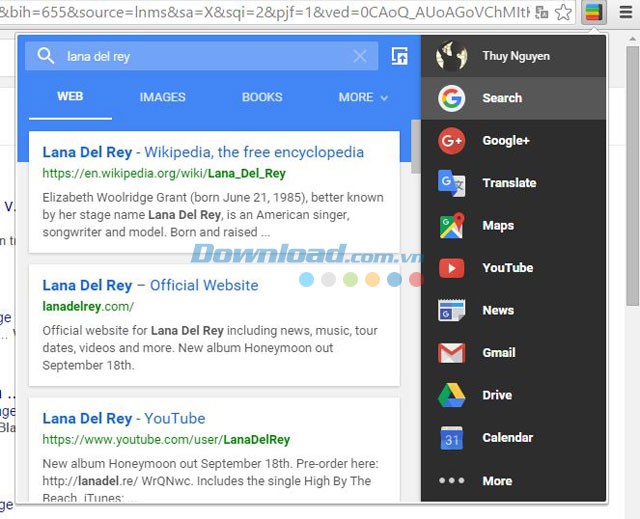The width and height of the screenshot is (640, 519).
Task: Click the youtube.com/user/LanaDelRey URL
Action: (166, 439)
